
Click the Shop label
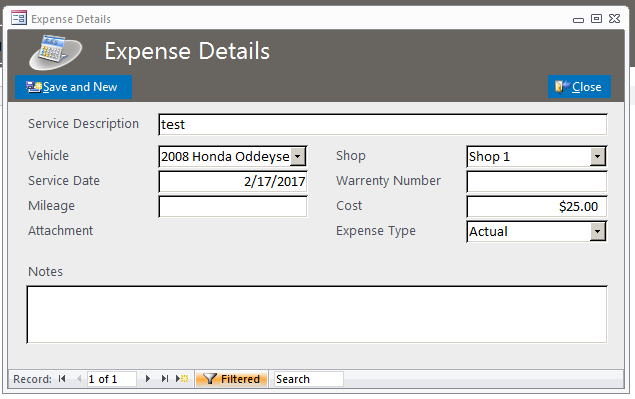pos(351,156)
